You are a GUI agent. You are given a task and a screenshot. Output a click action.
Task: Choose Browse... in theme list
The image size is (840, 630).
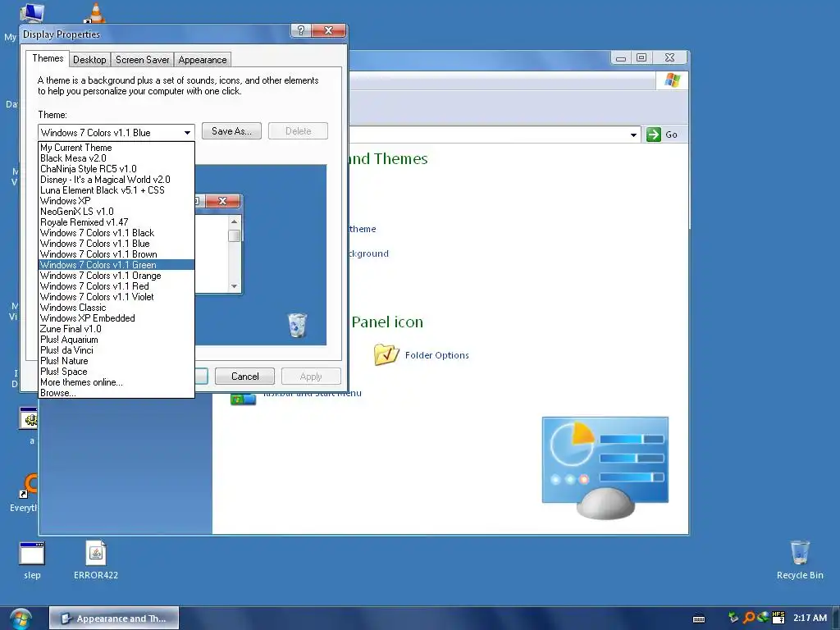[116, 393]
